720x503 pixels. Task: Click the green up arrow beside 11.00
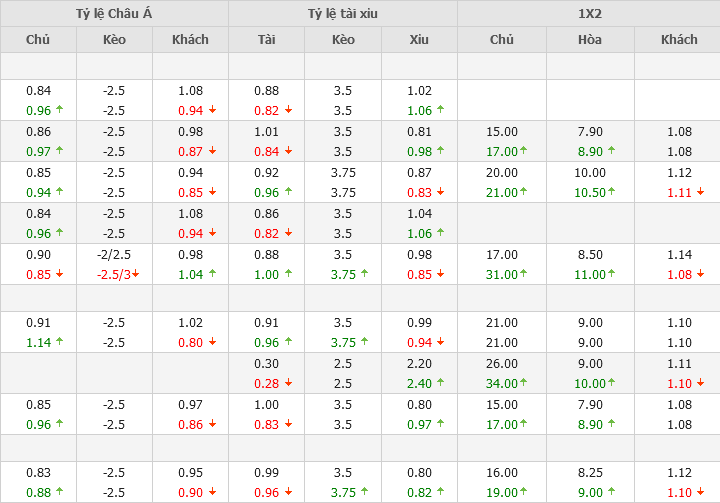click(x=610, y=274)
